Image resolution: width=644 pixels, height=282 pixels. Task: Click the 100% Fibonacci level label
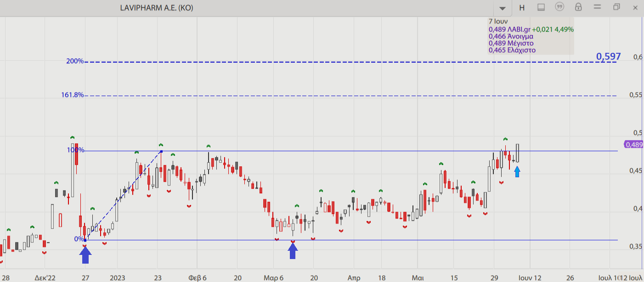click(x=75, y=150)
